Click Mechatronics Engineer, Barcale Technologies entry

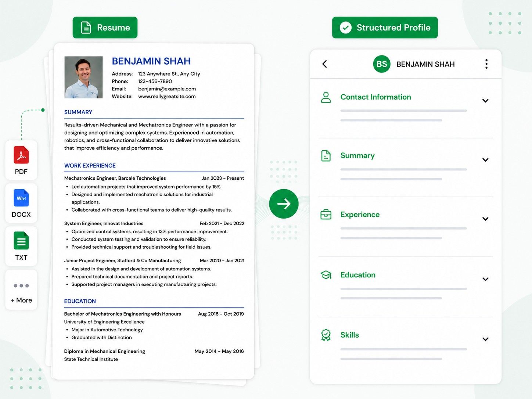pyautogui.click(x=115, y=178)
